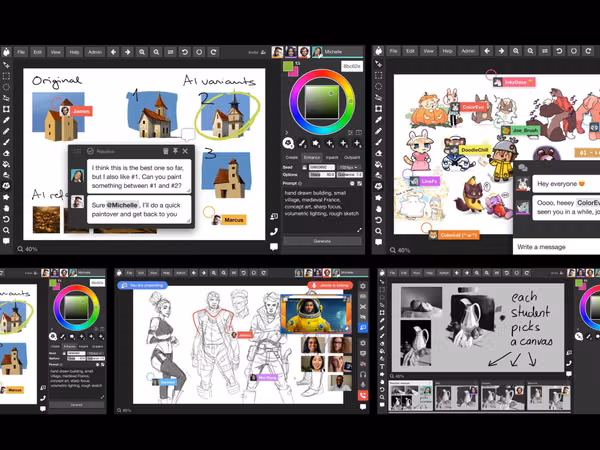Screen dimensions: 600x450
Task: Select the green foreground color swatch above the big color wheel
Action: point(288,66)
